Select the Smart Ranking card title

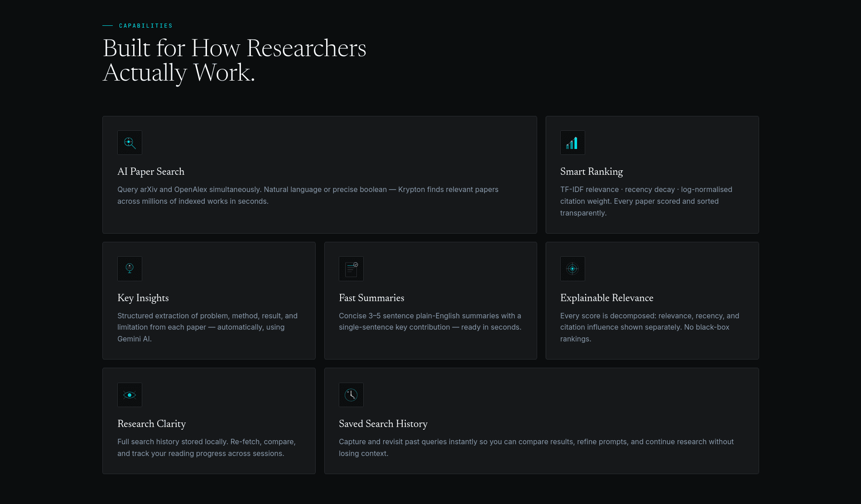[x=592, y=172]
